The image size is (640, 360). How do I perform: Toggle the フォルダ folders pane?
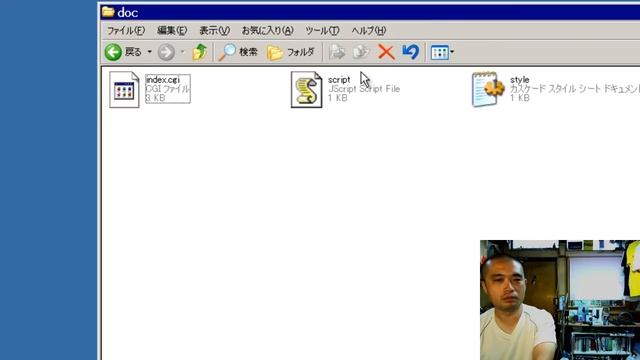[x=291, y=52]
